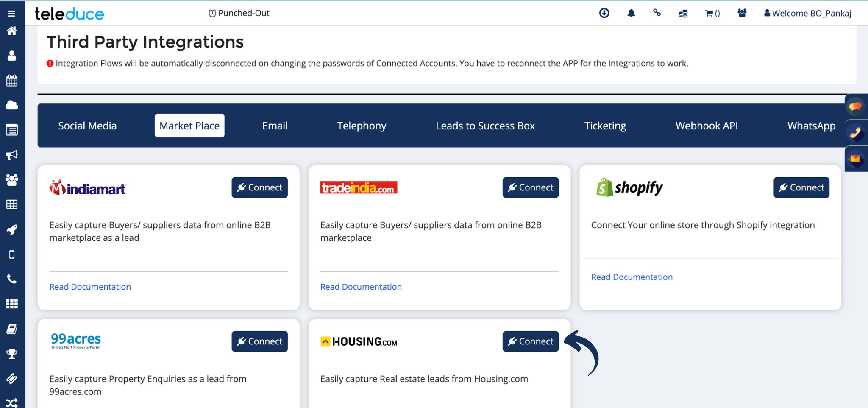Open Read Documentation for tradeindia
The width and height of the screenshot is (868, 408).
361,287
